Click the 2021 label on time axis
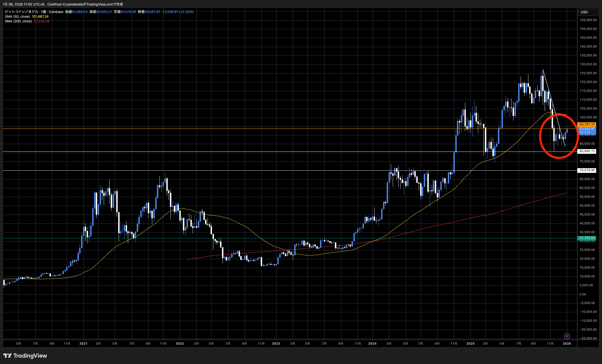Viewport: 602px width, 364px height. coord(83,344)
